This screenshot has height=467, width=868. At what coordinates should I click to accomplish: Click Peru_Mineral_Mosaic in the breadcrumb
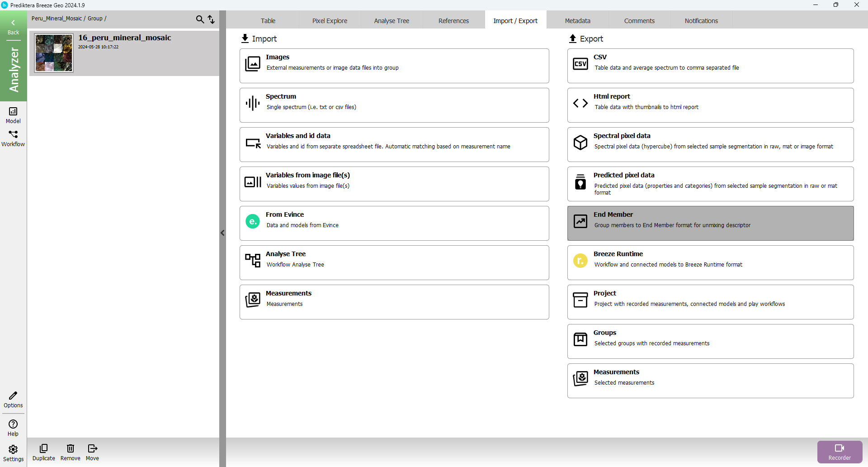(x=57, y=19)
